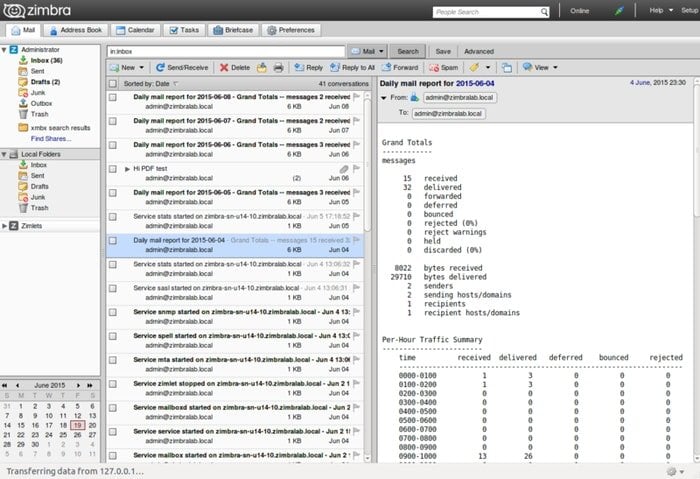The height and width of the screenshot is (479, 700).
Task: Open the Tag dropdown arrow
Action: point(488,67)
